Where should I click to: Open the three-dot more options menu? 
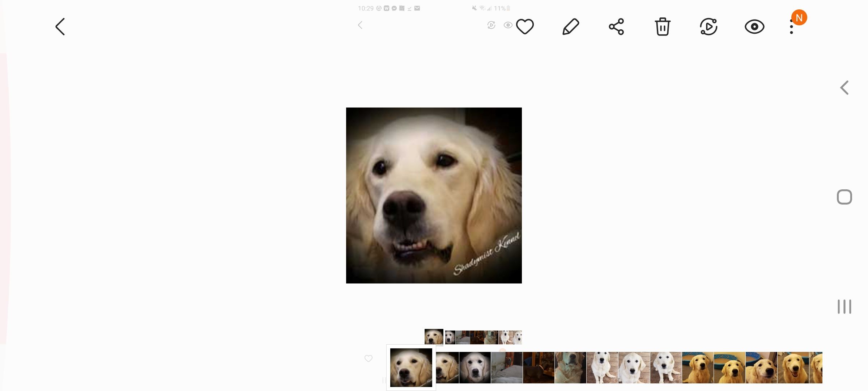pyautogui.click(x=792, y=27)
